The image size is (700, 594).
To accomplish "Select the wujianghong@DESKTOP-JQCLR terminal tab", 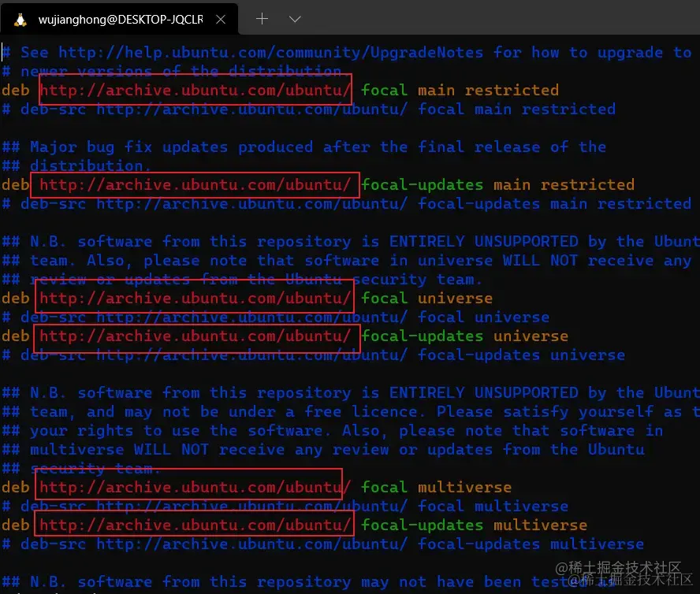I will click(x=119, y=19).
